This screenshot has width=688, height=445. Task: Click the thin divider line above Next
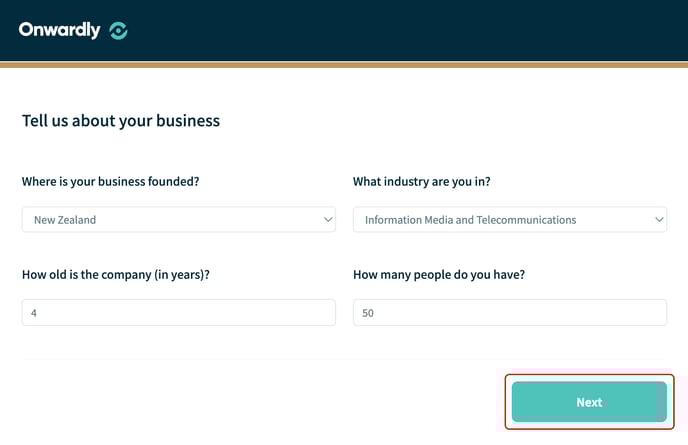click(344, 359)
